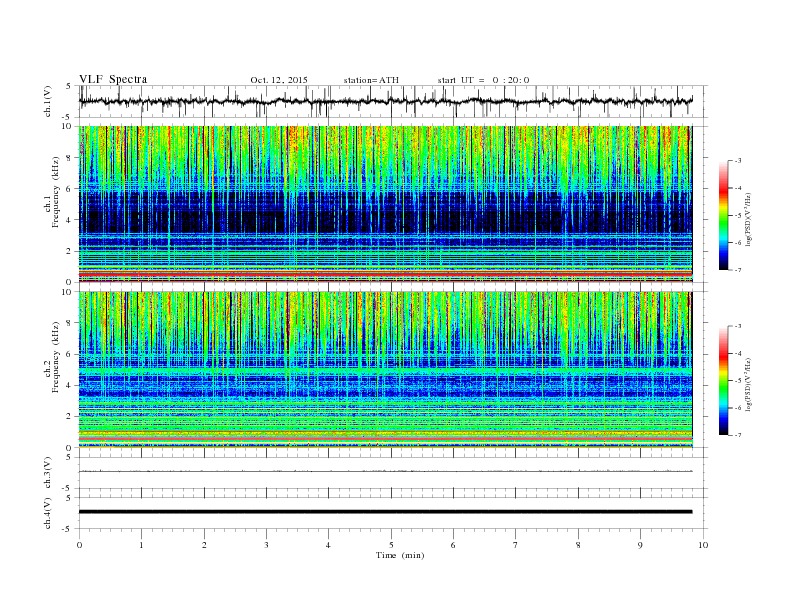Click the 'Time (min)' axis label
The image size is (792, 612).
[x=400, y=555]
